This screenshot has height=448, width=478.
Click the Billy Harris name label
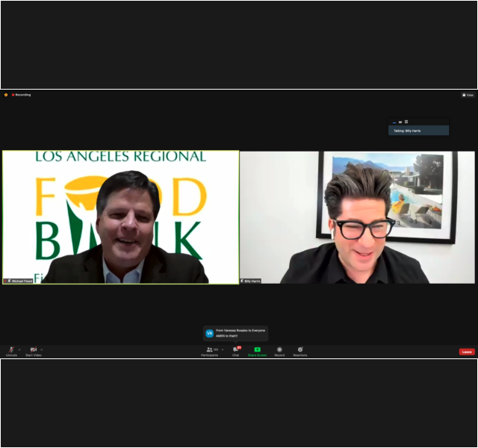point(250,281)
